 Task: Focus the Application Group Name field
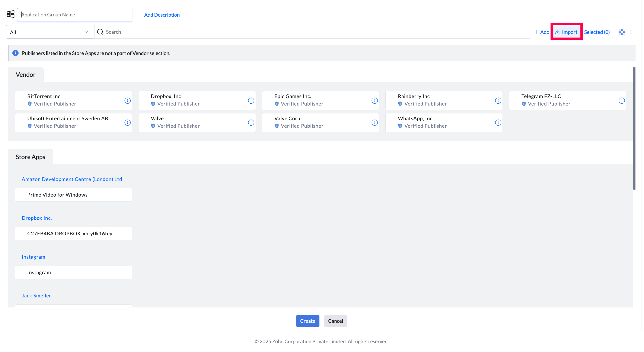[74, 14]
